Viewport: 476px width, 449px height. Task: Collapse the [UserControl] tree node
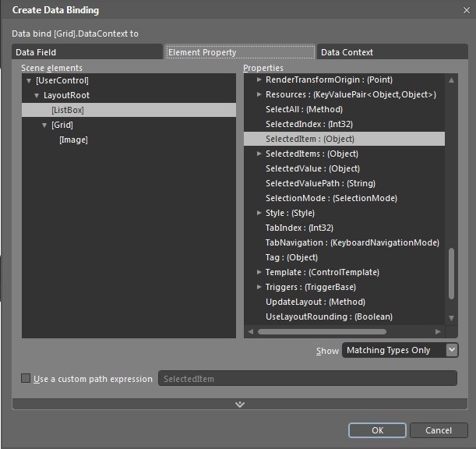29,81
